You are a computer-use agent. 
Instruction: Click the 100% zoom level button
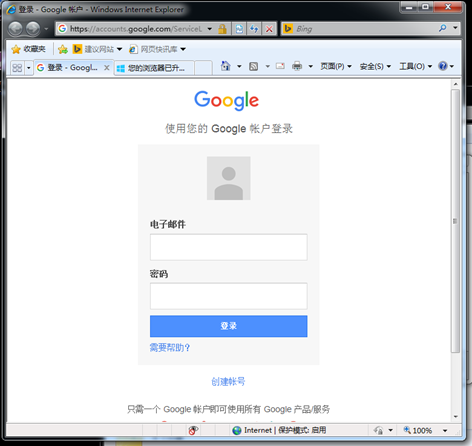[x=418, y=430]
